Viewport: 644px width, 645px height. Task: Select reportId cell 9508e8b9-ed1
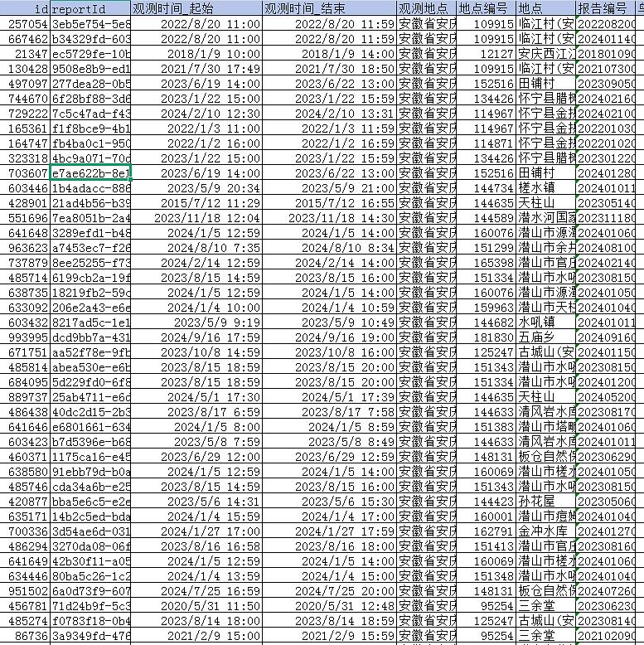pos(90,69)
